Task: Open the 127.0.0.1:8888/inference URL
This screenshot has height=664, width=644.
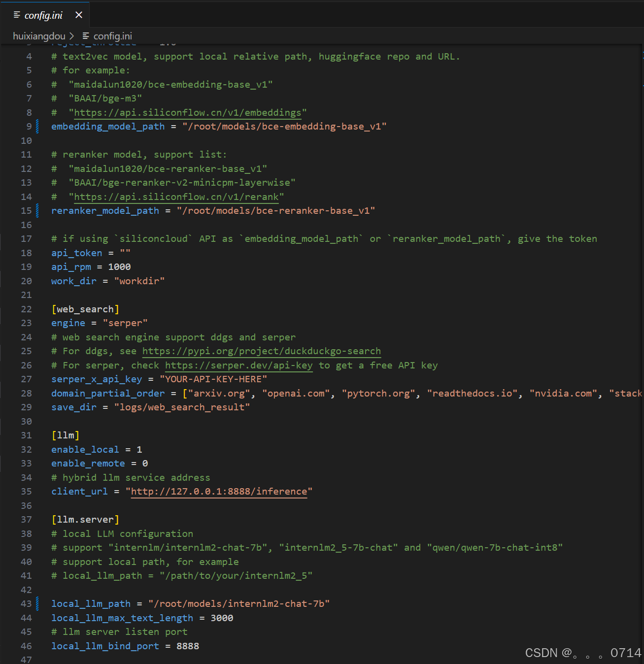Action: 219,492
